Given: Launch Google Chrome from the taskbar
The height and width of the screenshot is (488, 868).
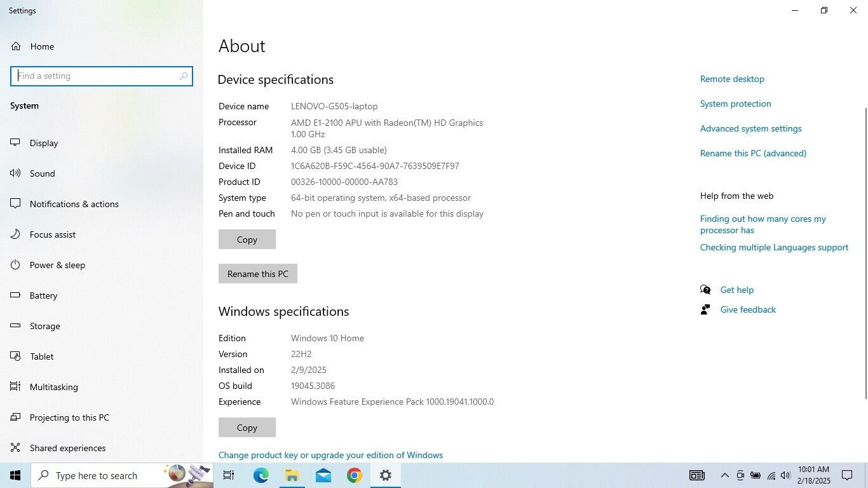Looking at the screenshot, I should pyautogui.click(x=354, y=475).
